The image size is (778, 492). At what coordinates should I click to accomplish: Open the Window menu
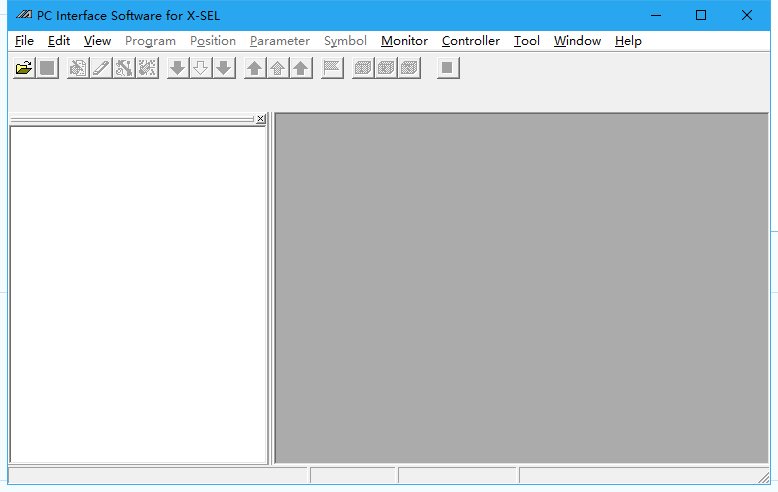(577, 41)
